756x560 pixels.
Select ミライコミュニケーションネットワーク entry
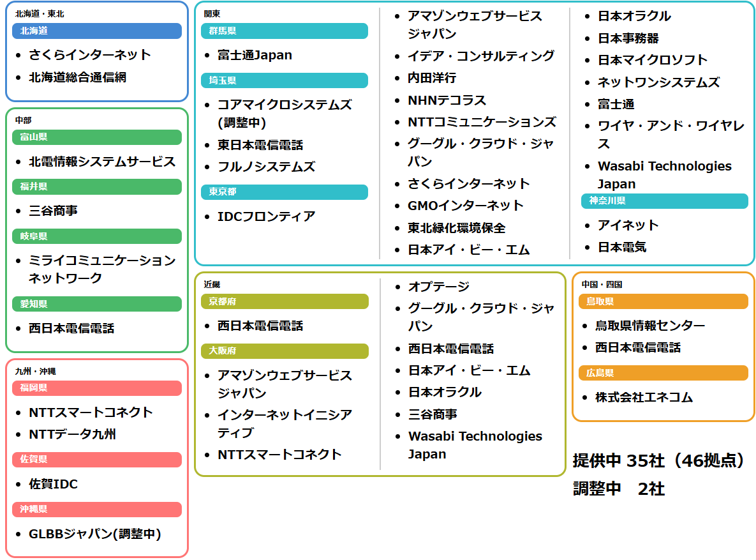click(102, 269)
